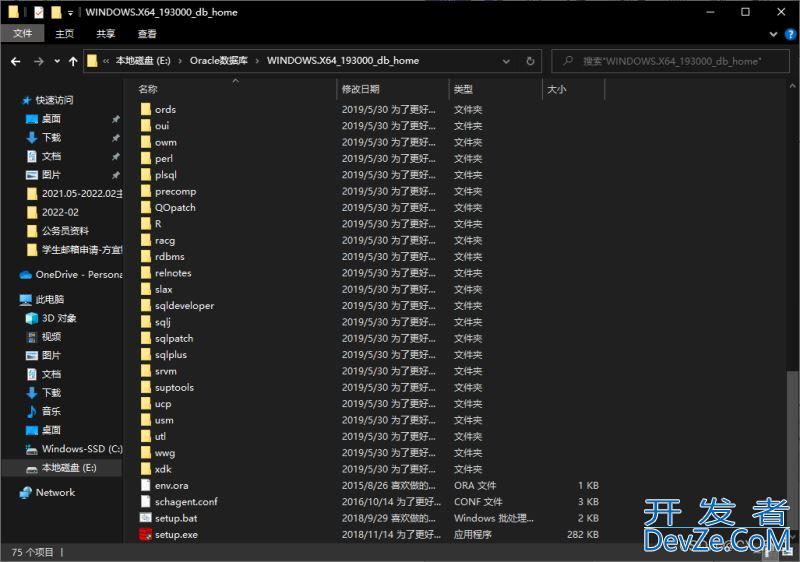Screen dimensions: 800x562
Task: Open recent locations dropdown arrow
Action: pos(57,61)
